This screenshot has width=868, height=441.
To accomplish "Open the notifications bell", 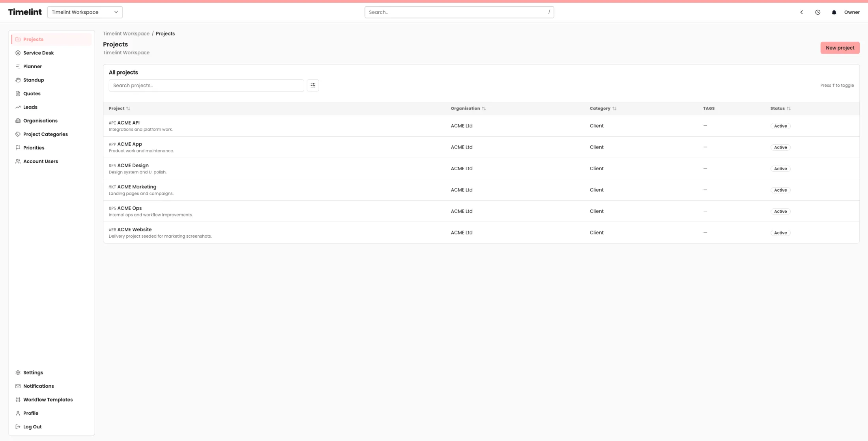I will click(x=834, y=12).
